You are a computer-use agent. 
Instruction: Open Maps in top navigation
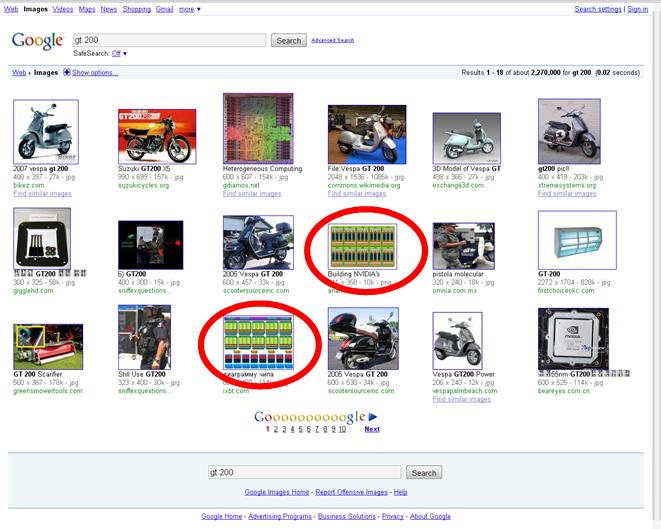(87, 9)
